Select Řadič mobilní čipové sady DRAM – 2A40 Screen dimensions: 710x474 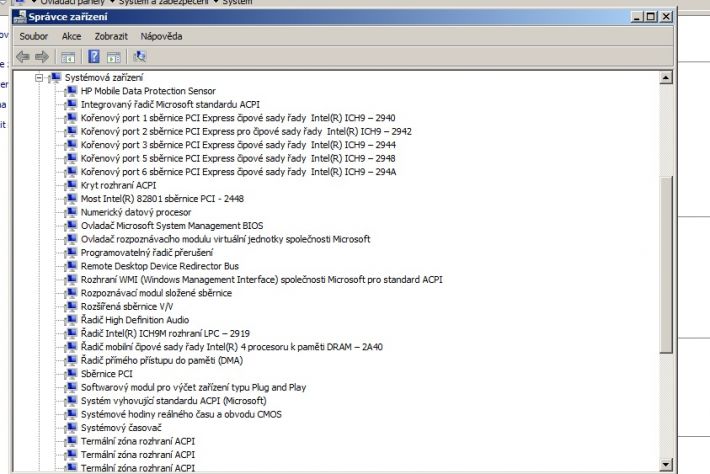[231, 347]
